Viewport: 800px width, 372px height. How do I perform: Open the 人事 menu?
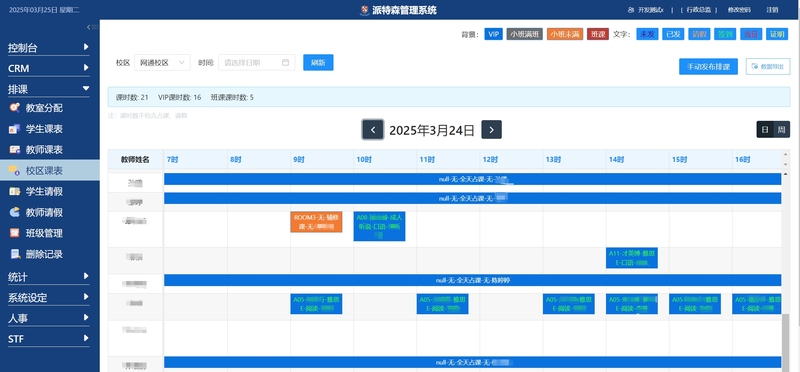(x=48, y=318)
